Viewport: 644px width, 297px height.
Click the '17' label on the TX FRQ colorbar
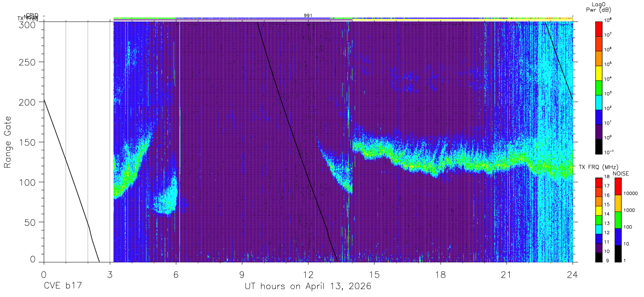pos(607,186)
